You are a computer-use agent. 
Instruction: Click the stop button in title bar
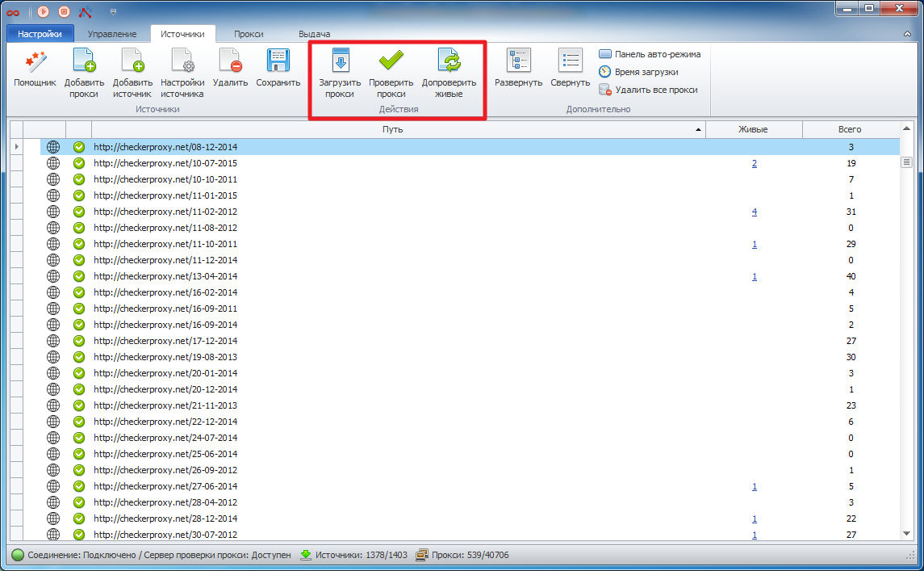65,11
